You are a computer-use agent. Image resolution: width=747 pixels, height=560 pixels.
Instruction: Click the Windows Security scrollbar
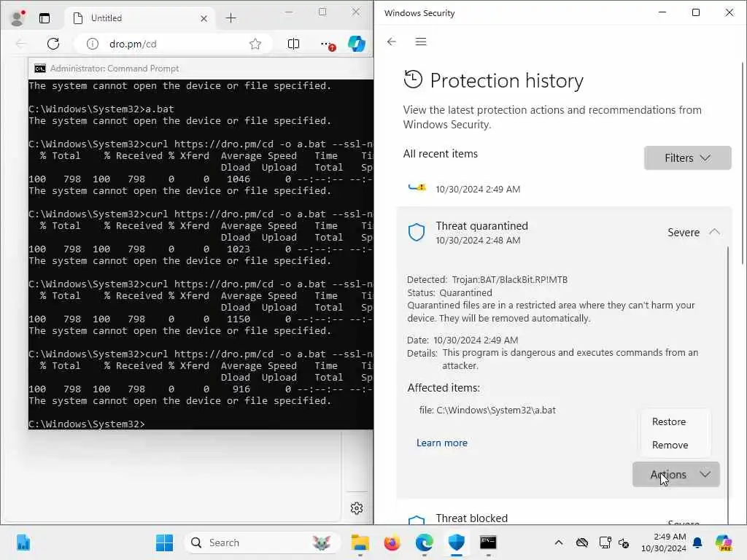click(x=743, y=163)
